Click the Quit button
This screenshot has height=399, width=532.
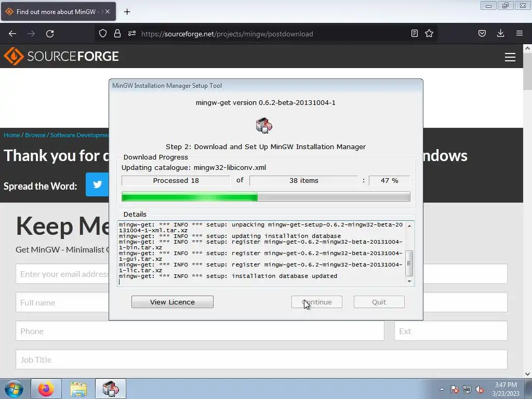[379, 302]
